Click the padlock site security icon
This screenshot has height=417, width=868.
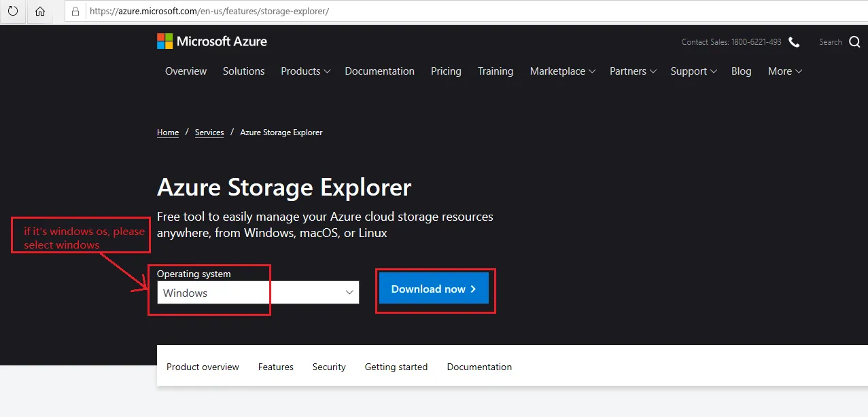[75, 12]
